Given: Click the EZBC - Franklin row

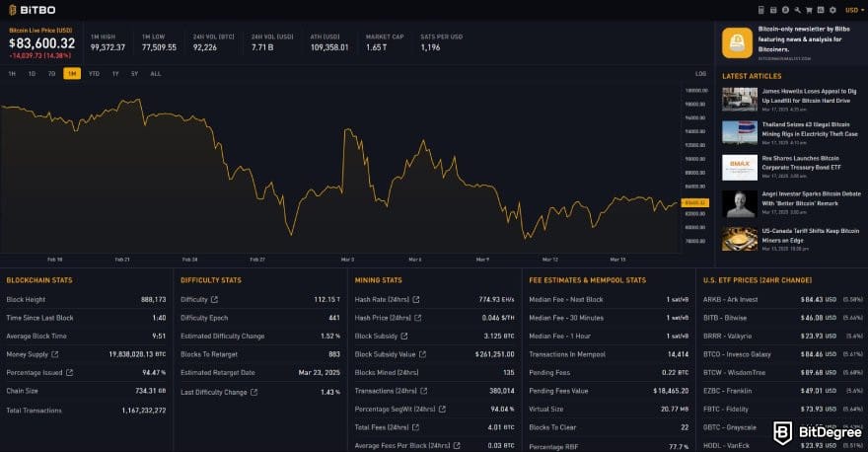Looking at the screenshot, I should 783,391.
